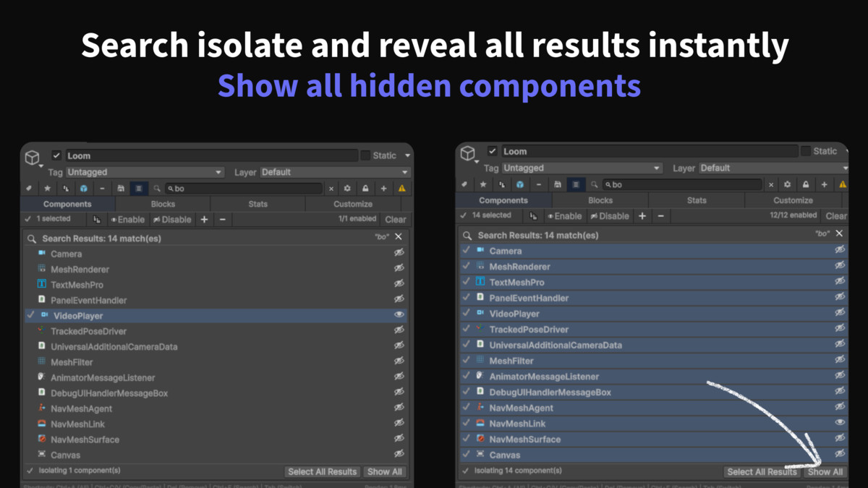The width and height of the screenshot is (868, 488).
Task: Uncheck the Loom active checkbox in right panel
Action: 493,151
